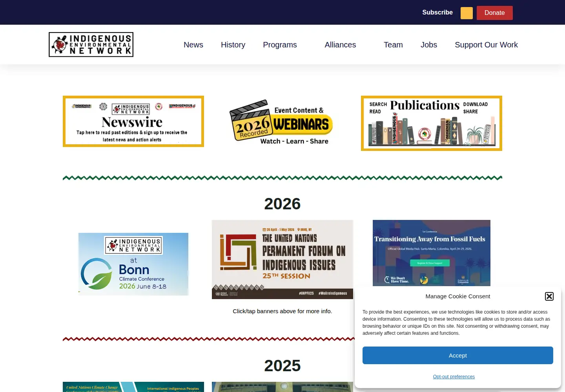This screenshot has height=392, width=565.
Task: Open the Subscribe link
Action: tap(437, 13)
